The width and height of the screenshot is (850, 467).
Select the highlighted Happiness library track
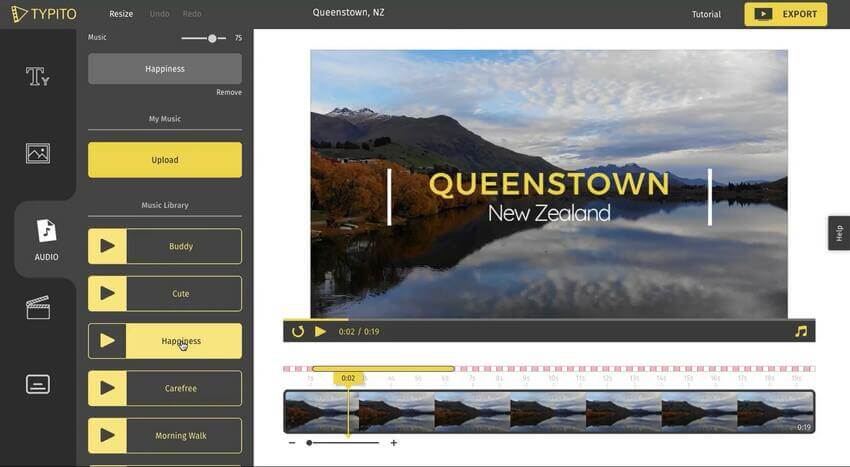tap(184, 341)
